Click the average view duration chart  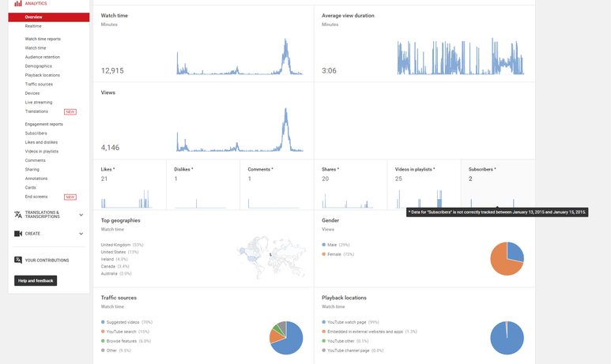[461, 56]
